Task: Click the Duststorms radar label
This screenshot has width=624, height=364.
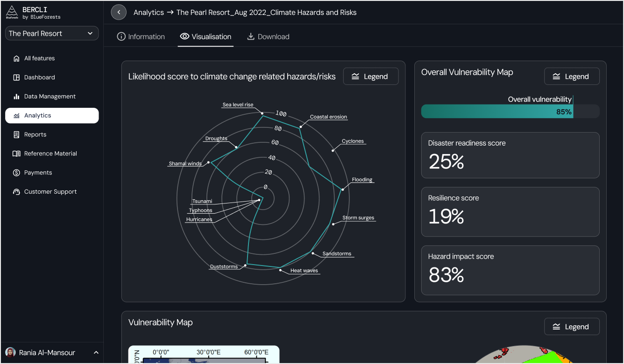Action: [224, 267]
